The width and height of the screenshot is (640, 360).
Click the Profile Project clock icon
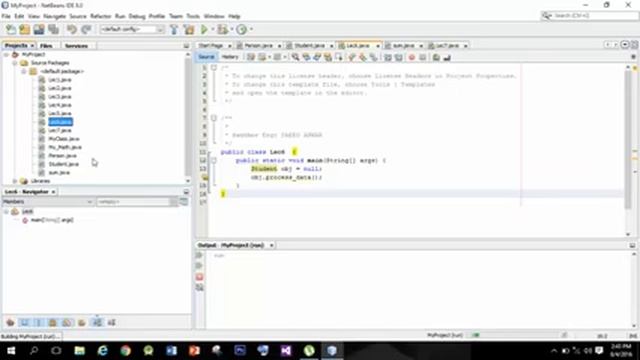(242, 29)
